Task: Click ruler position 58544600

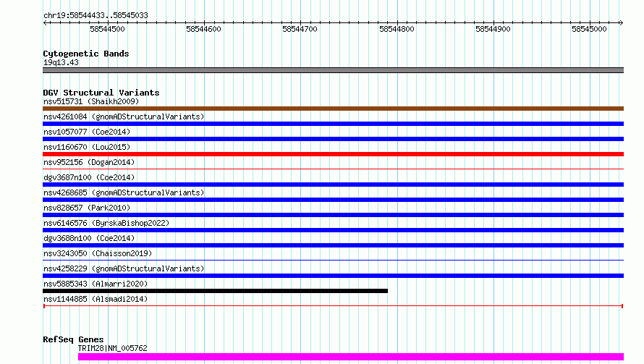Action: pos(204,29)
